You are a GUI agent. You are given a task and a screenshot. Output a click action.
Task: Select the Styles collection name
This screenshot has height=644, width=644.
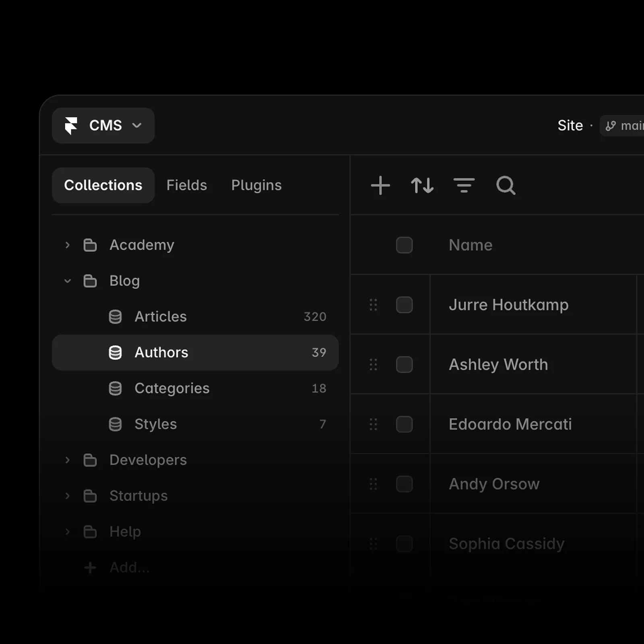[x=155, y=424]
